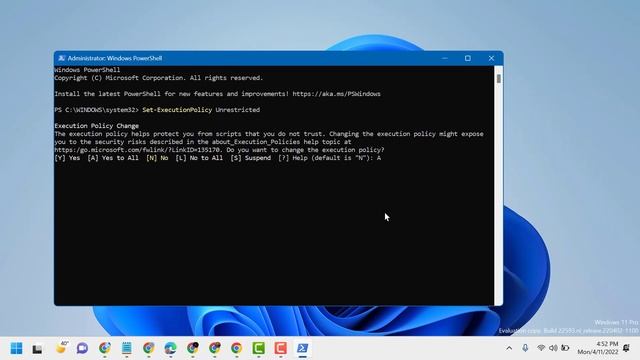Click the go.microsoft.com fwlink URL text
Image resolution: width=640 pixels, height=360 pixels.
(x=138, y=150)
